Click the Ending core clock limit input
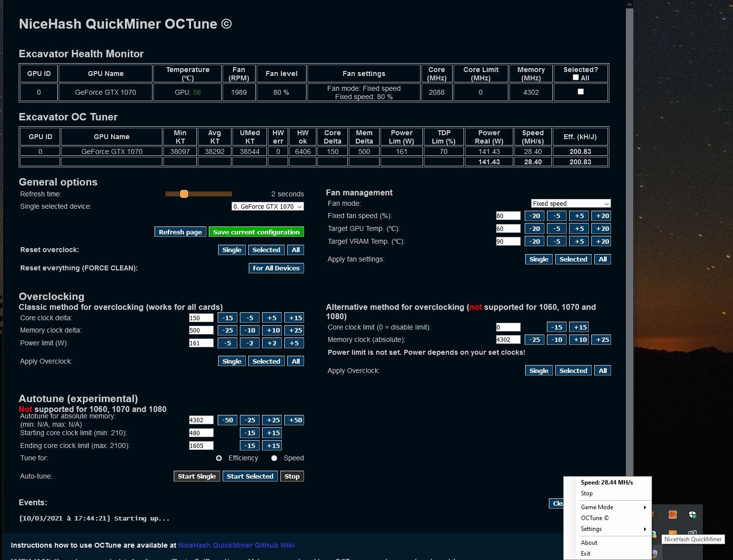The width and height of the screenshot is (733, 560). (x=201, y=446)
